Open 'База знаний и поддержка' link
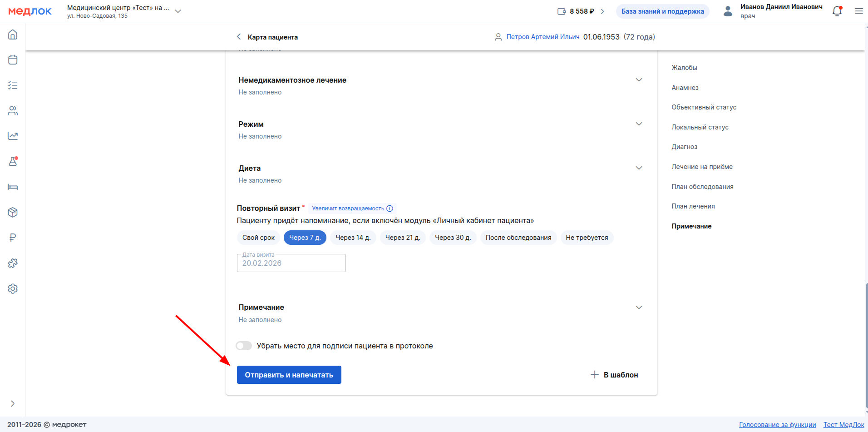868x432 pixels. pos(662,11)
